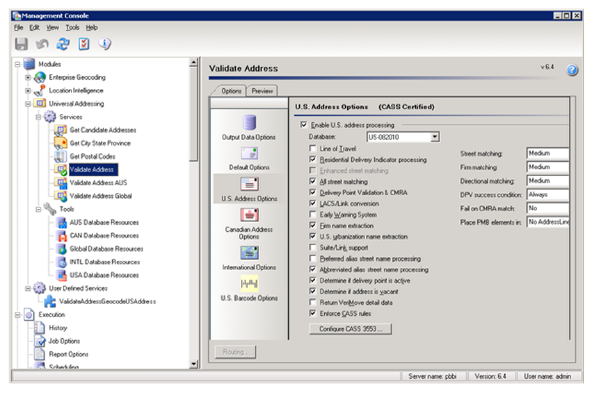Select History under Execution
The width and height of the screenshot is (593, 396).
pos(58,328)
